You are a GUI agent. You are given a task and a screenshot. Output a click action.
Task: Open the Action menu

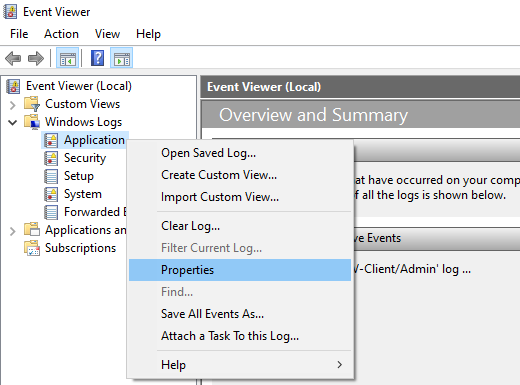61,34
